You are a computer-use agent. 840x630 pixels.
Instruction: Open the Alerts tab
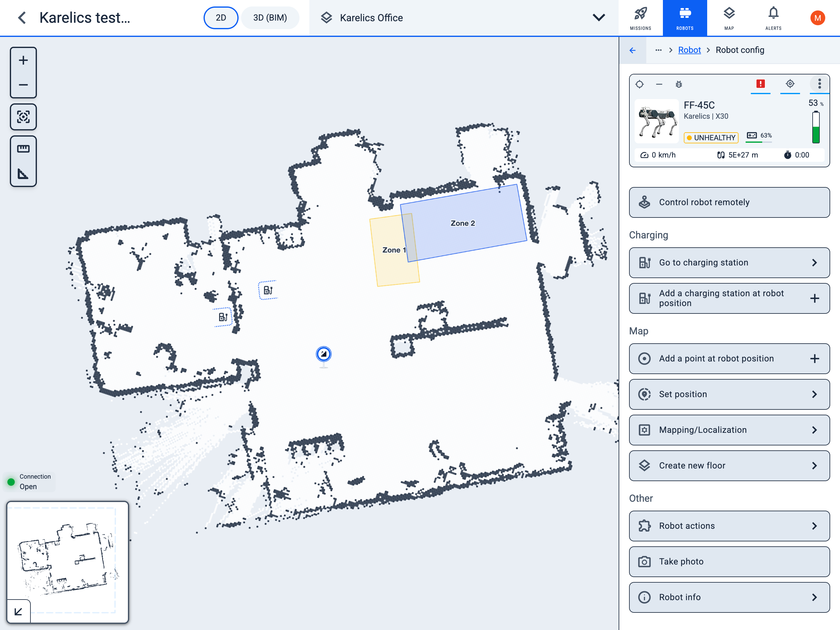(x=773, y=18)
